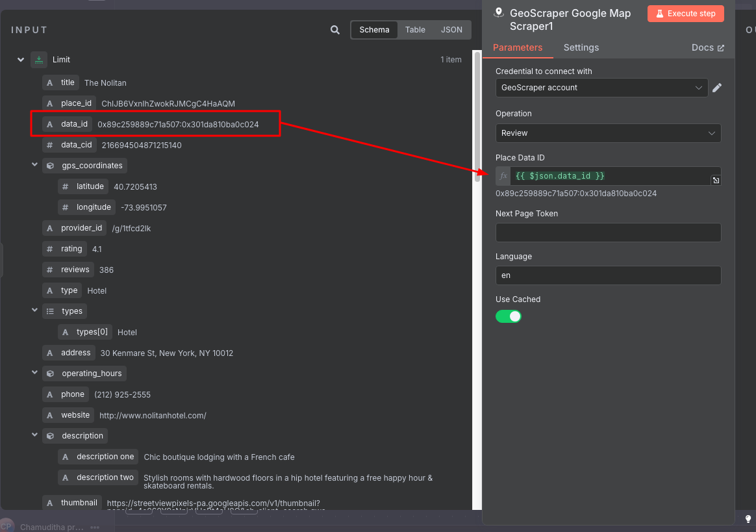
Task: Click the longitude value -73.9951057
Action: tap(144, 208)
